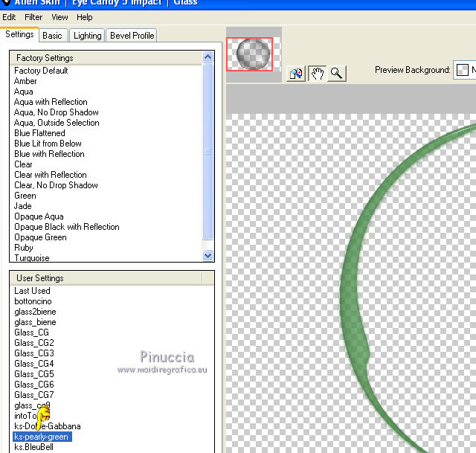This screenshot has width=476, height=453.
Task: Select Clear with Reflection preset
Action: [x=51, y=175]
